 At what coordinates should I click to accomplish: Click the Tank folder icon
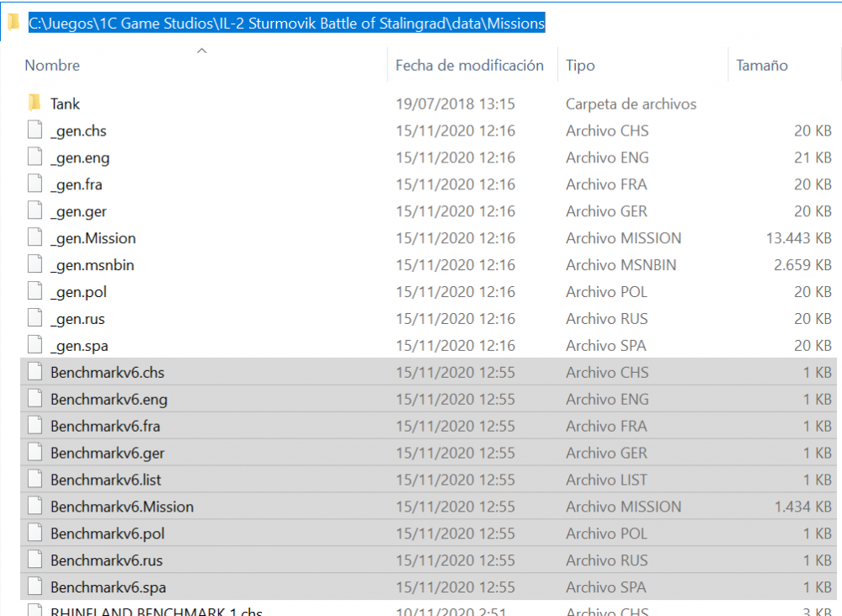35,104
